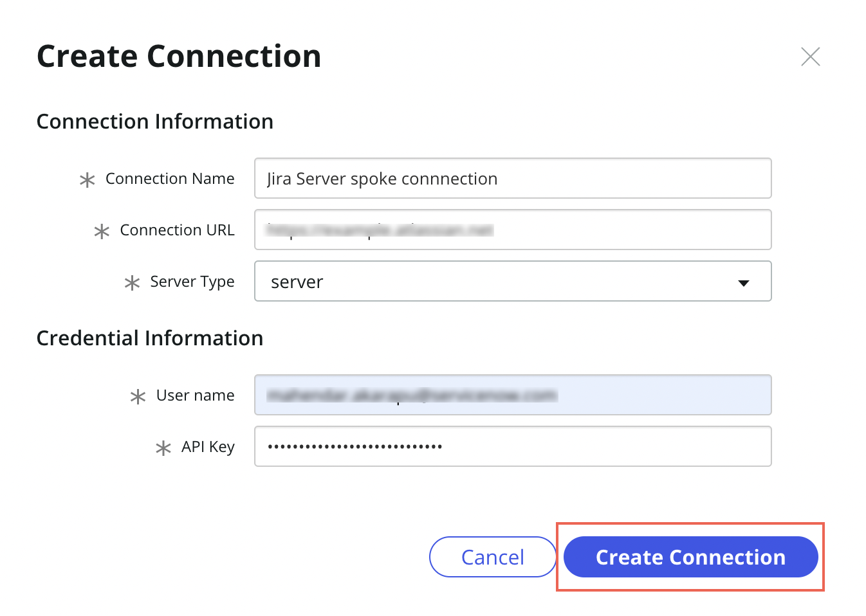Click the Cancel button
866x616 pixels.
coord(493,557)
